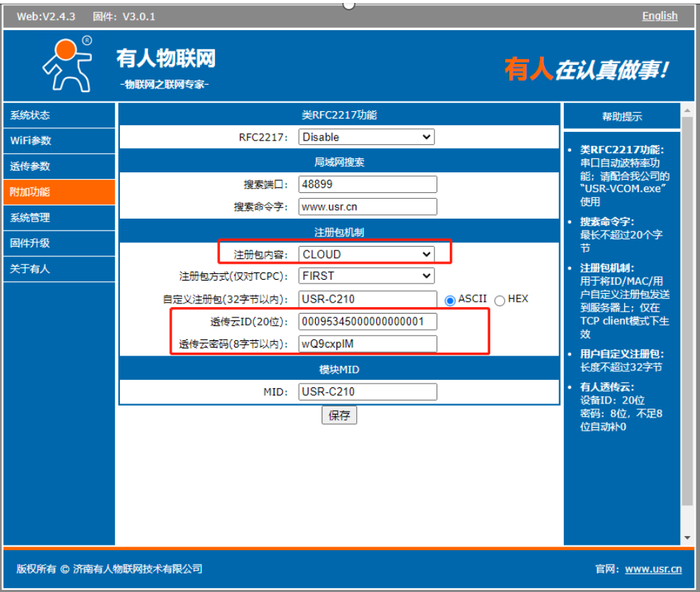Click the 透传云密码 password field
The width and height of the screenshot is (700, 592).
coord(367,344)
